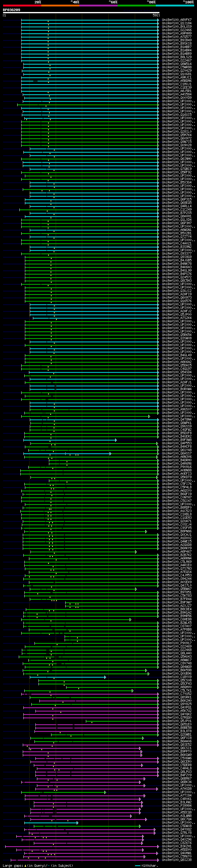Open hit UniRef100_B8MDF0

[x=177, y=507]
